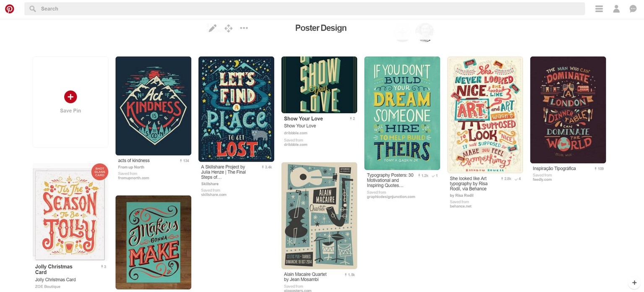644x292 pixels.
Task: Open the profile person icon
Action: point(616,9)
